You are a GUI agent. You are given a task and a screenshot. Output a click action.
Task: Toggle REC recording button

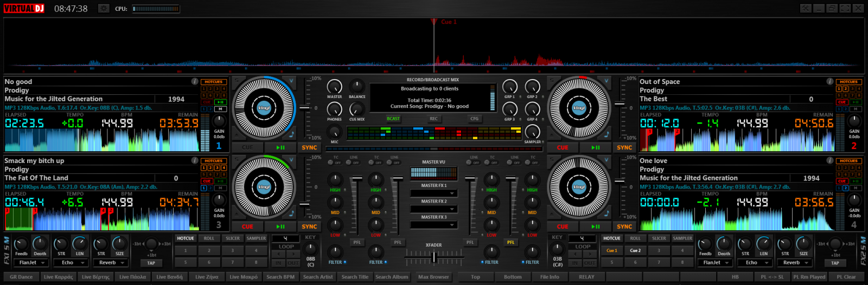tap(433, 119)
